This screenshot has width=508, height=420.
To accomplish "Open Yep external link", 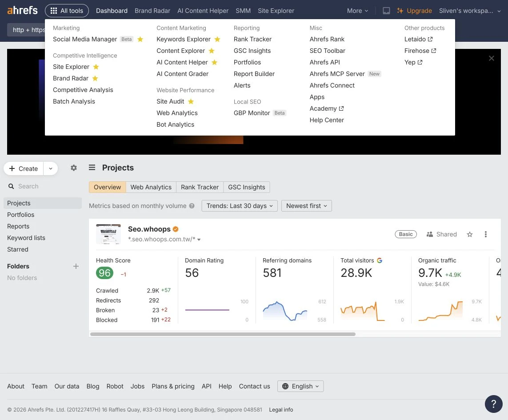I will (x=413, y=62).
